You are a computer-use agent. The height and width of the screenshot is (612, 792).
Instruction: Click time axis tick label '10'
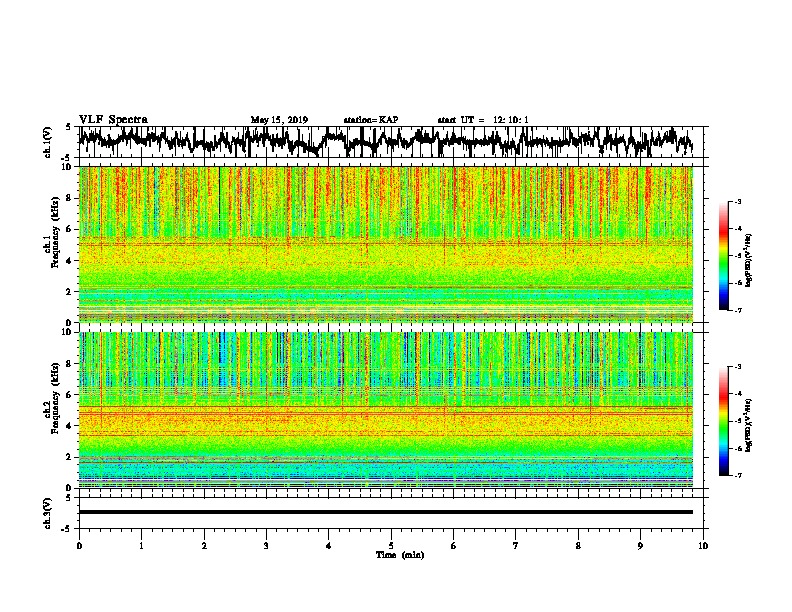coord(703,546)
